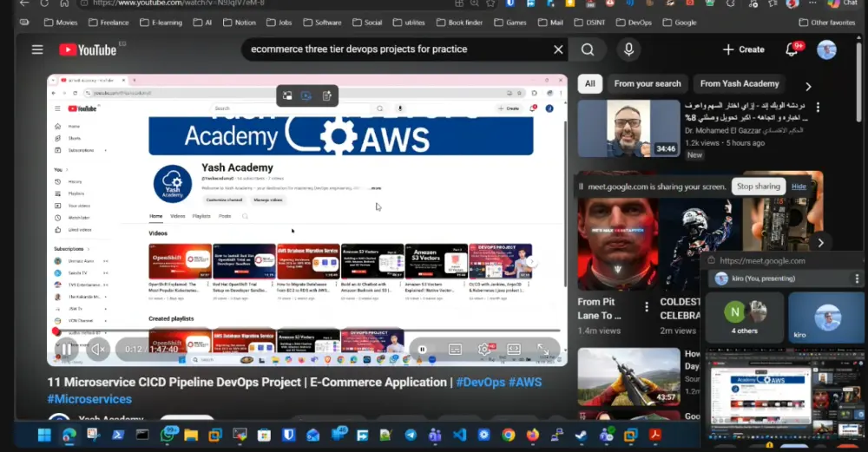This screenshot has width=868, height=452.
Task: Select the From Yash Academy chip
Action: click(739, 83)
